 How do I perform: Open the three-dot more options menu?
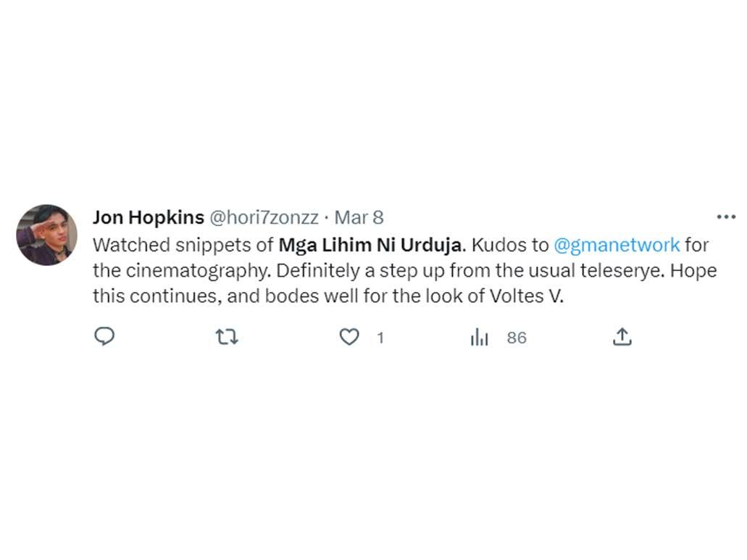(725, 217)
